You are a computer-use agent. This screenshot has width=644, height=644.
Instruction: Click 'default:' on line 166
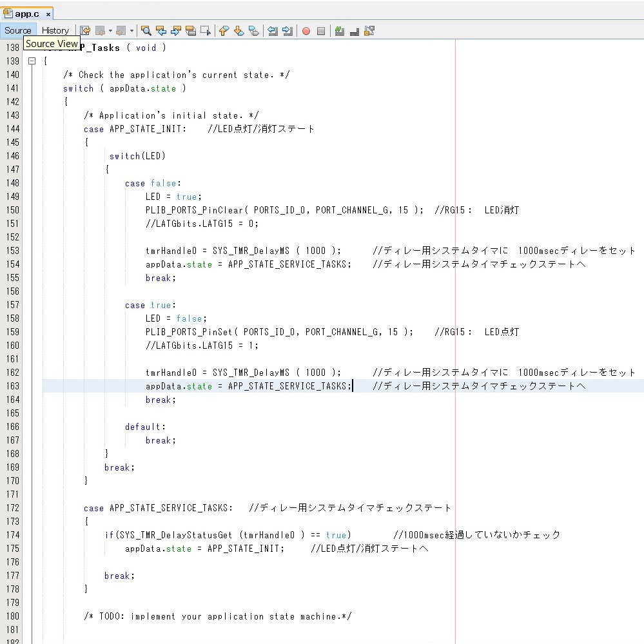[x=145, y=427]
